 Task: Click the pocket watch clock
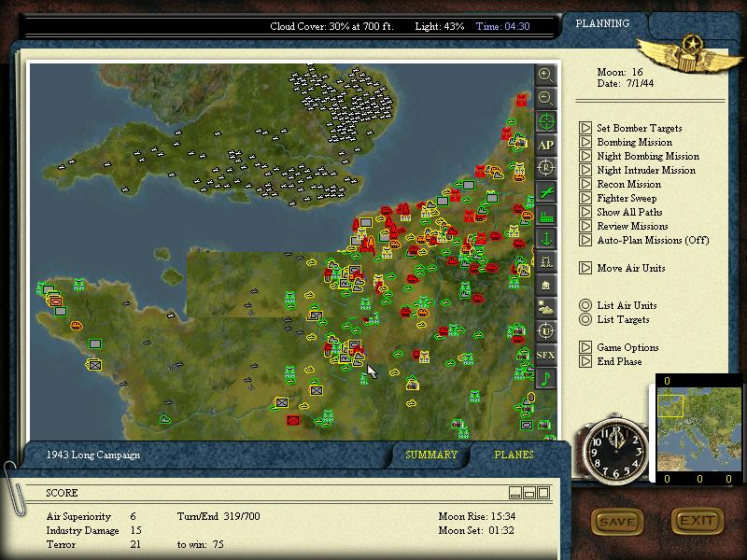point(617,451)
